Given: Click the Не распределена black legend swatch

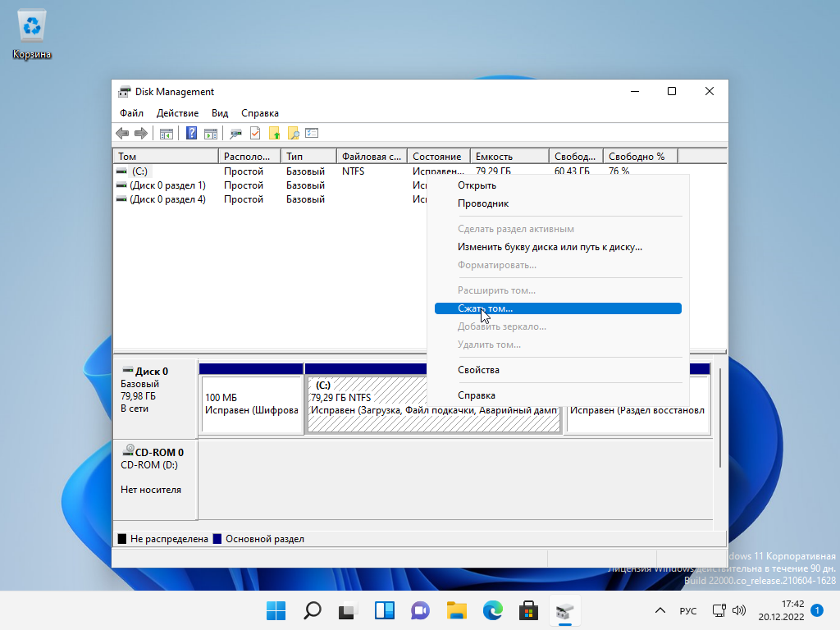Looking at the screenshot, I should [122, 539].
